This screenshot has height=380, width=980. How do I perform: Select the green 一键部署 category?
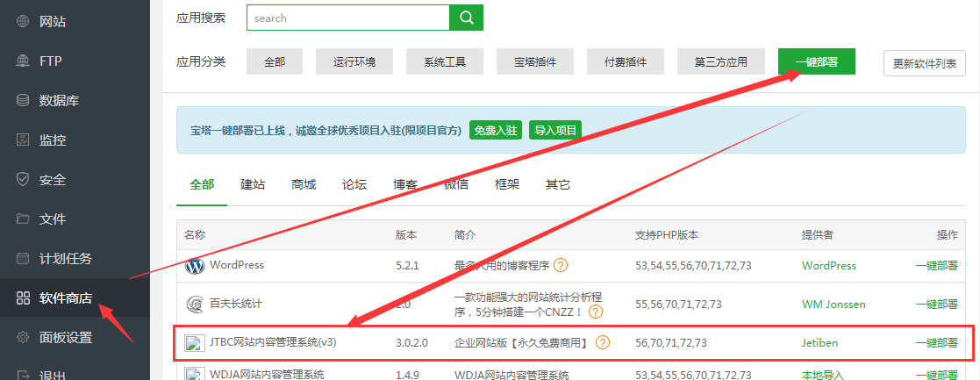point(817,62)
